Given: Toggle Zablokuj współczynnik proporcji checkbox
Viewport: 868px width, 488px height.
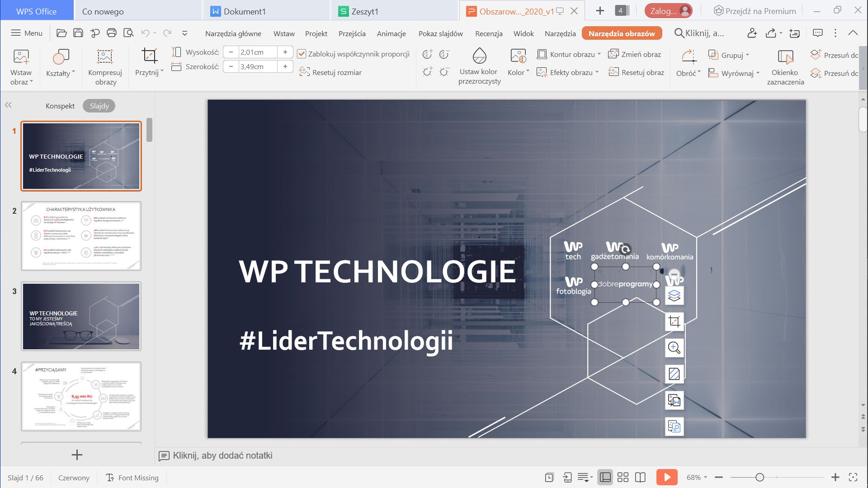Looking at the screenshot, I should click(x=302, y=54).
